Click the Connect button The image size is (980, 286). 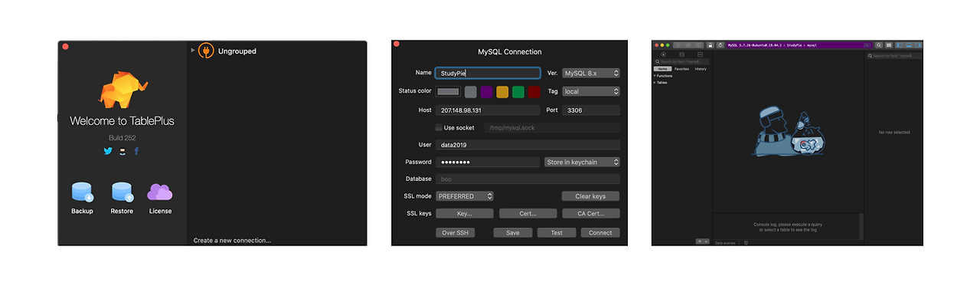pyautogui.click(x=600, y=232)
